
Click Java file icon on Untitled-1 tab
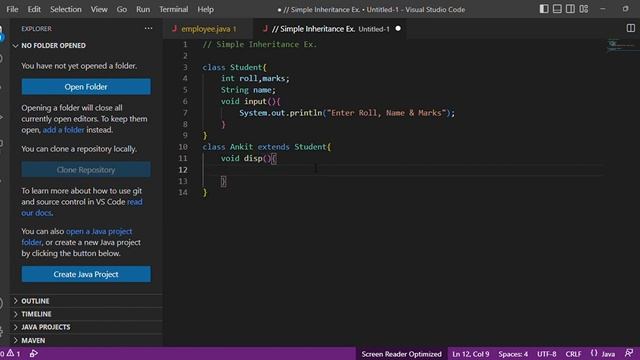tap(265, 29)
